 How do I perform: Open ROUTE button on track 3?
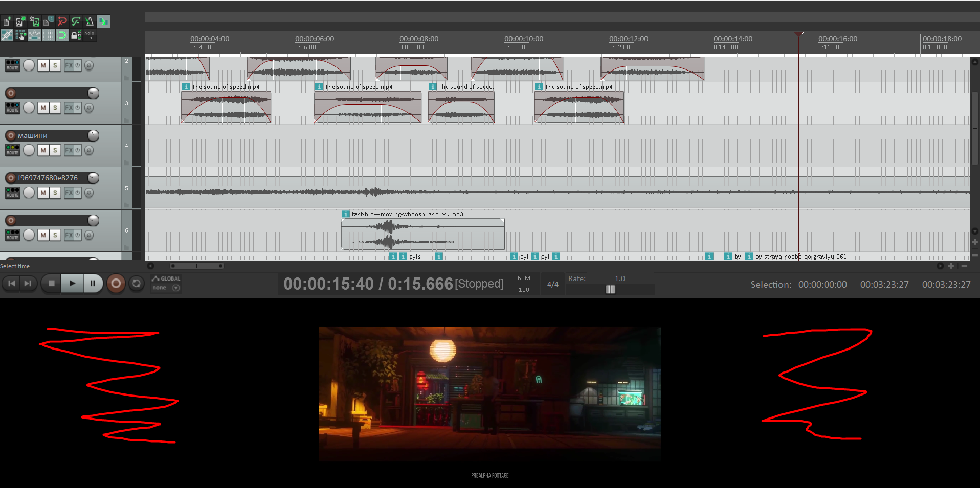13,108
